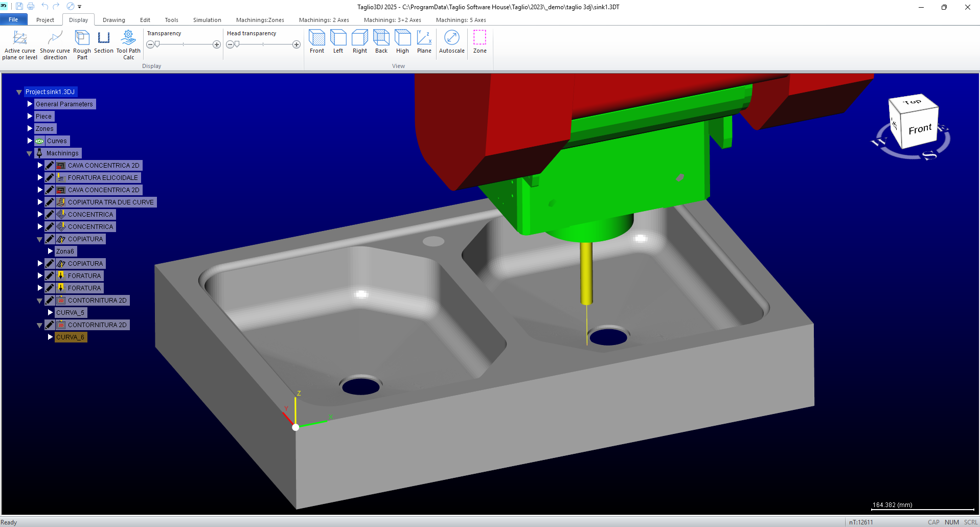Switch to the Front view
Viewport: 980px width, 527px height.
317,38
